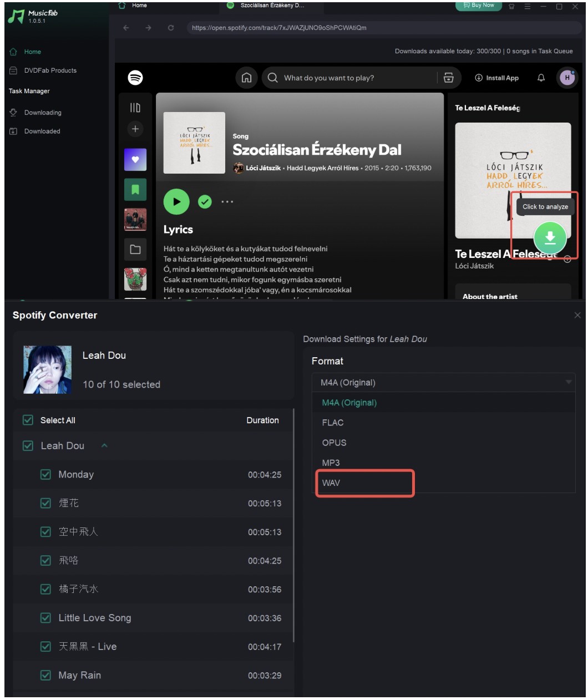Click the search magnifier icon
The width and height of the screenshot is (588, 700).
click(272, 78)
